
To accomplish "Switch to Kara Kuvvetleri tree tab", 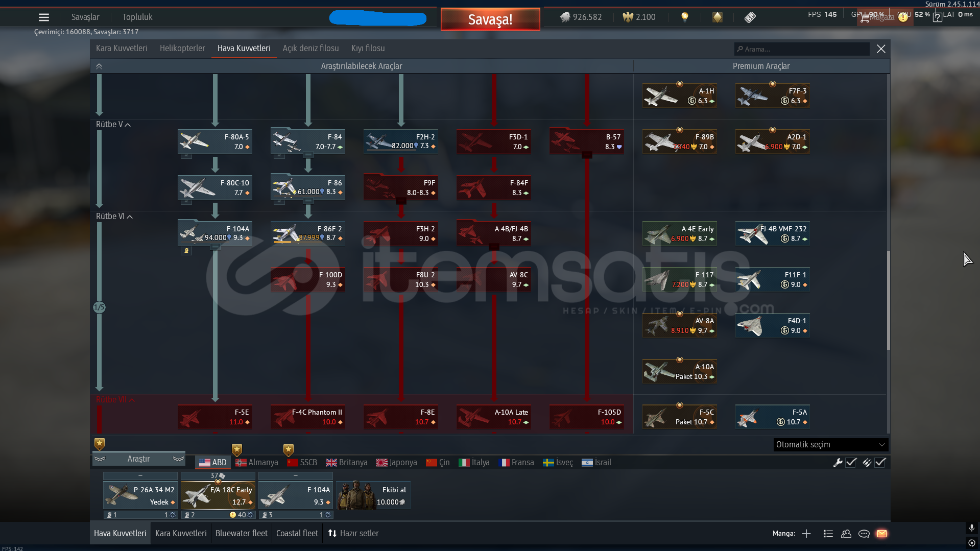I will pyautogui.click(x=122, y=49).
